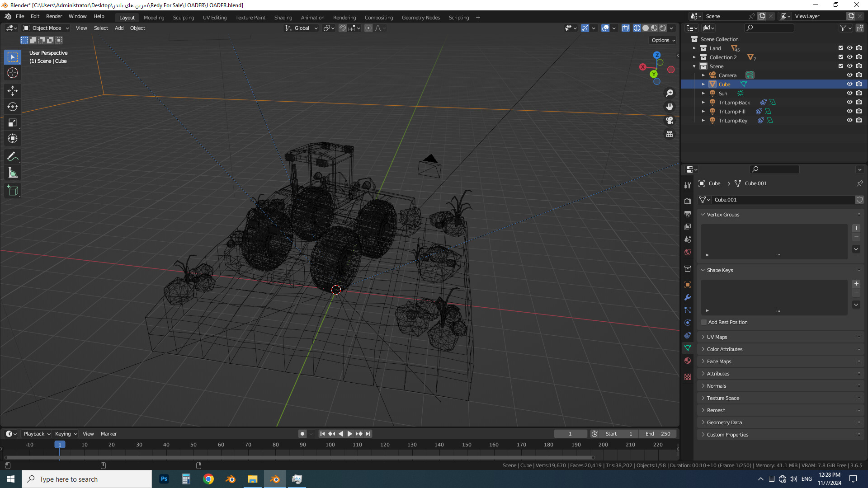The height and width of the screenshot is (488, 868).
Task: Open the Material properties tab
Action: pos(688,361)
